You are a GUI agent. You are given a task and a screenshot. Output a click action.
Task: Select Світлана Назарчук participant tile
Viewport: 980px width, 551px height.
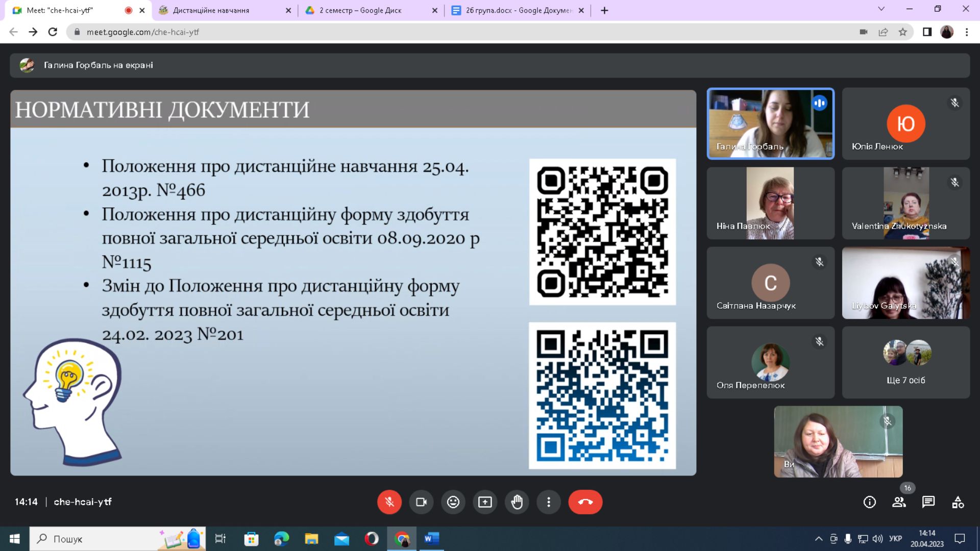(770, 283)
